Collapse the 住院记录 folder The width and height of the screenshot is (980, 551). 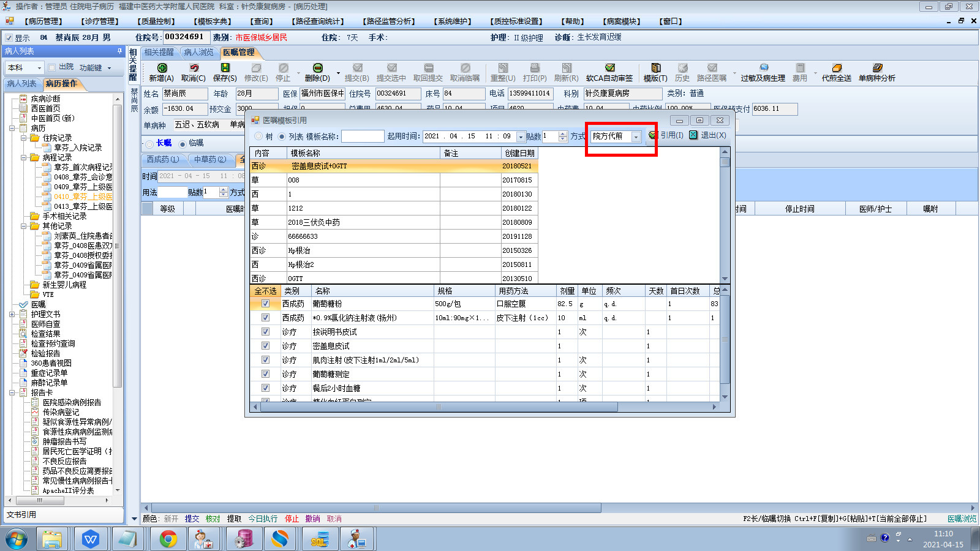tap(23, 138)
